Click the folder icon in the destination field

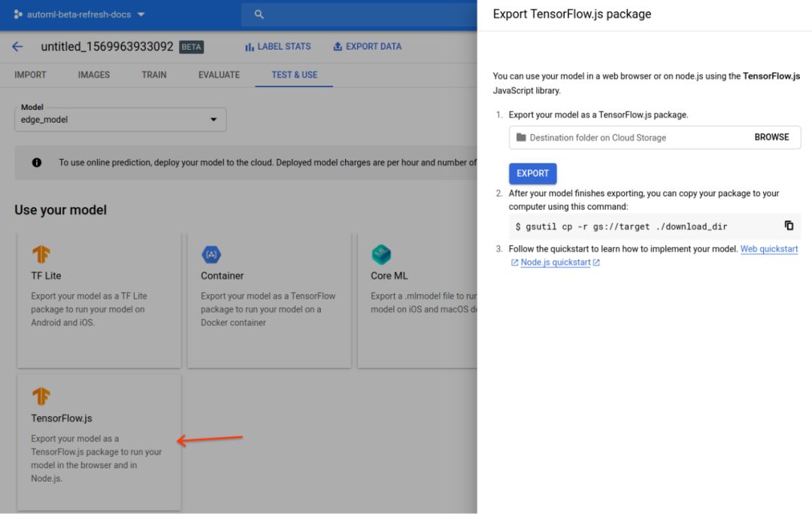521,137
